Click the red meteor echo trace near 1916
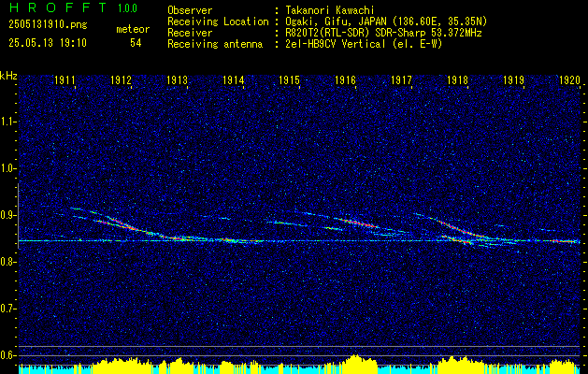 click(360, 223)
